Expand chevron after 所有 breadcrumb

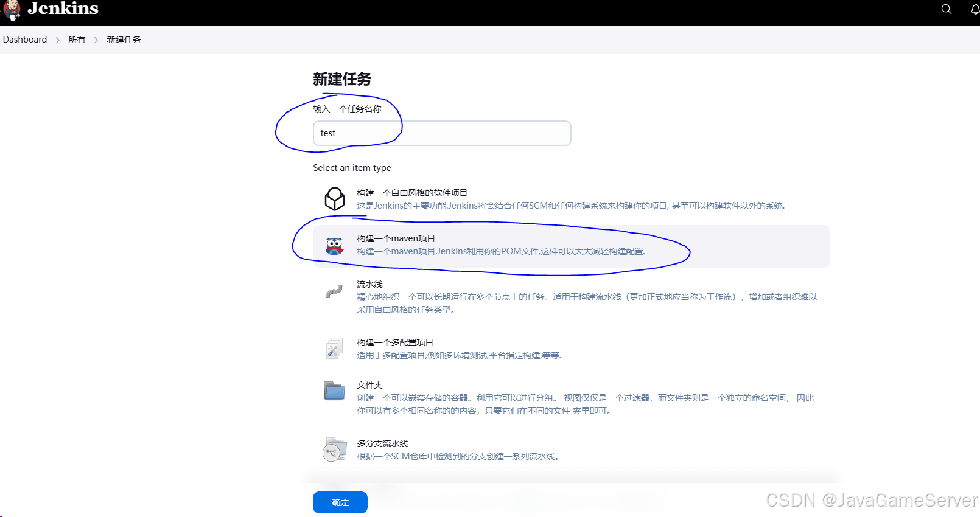(x=96, y=40)
